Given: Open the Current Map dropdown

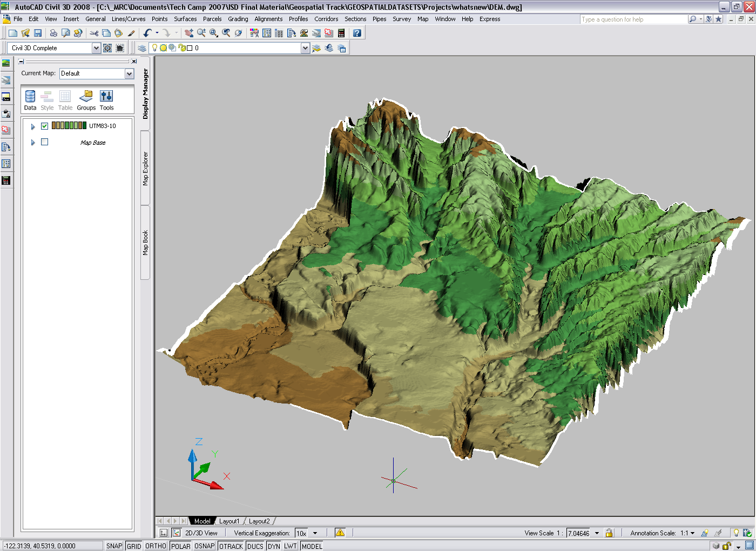Looking at the screenshot, I should (x=129, y=73).
